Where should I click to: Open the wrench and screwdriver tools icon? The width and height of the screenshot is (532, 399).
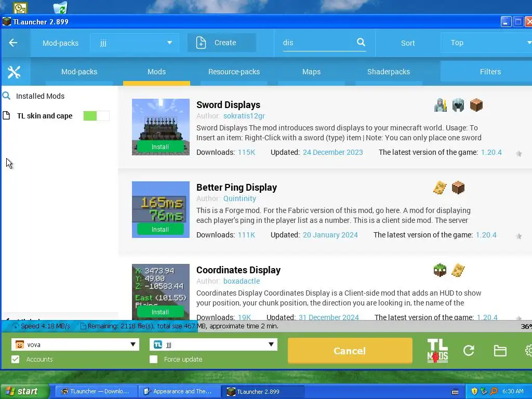coord(14,72)
